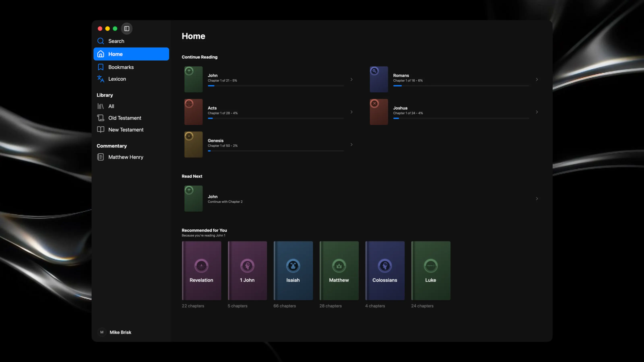Image resolution: width=644 pixels, height=362 pixels.
Task: Click the Romans book badge icon
Action: coord(374,71)
